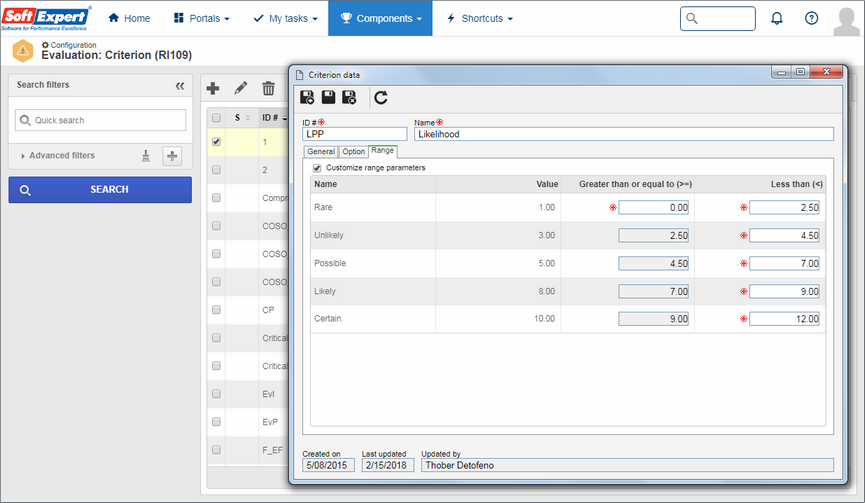Check the checkbox for the F_EF row
Image resolution: width=865 pixels, height=503 pixels.
(216, 450)
